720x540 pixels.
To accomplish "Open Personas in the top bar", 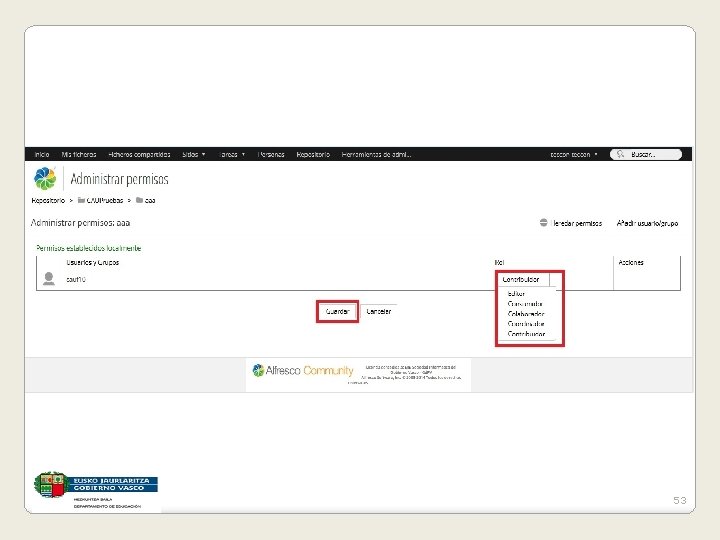I will [271, 154].
